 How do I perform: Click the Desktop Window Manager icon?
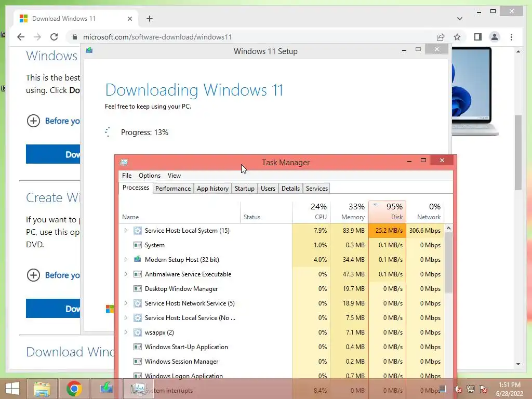click(137, 289)
